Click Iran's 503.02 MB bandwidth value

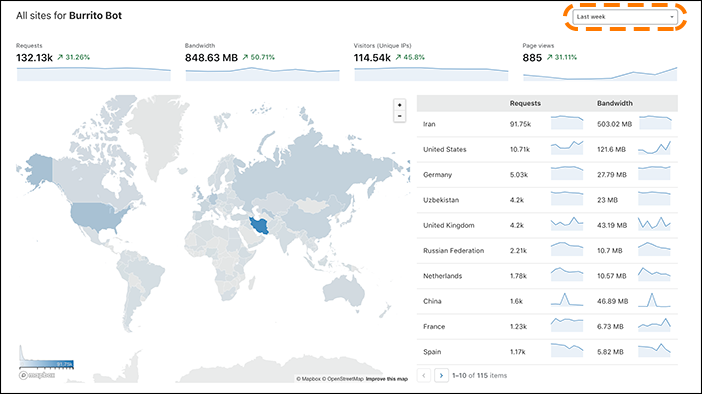tap(614, 124)
